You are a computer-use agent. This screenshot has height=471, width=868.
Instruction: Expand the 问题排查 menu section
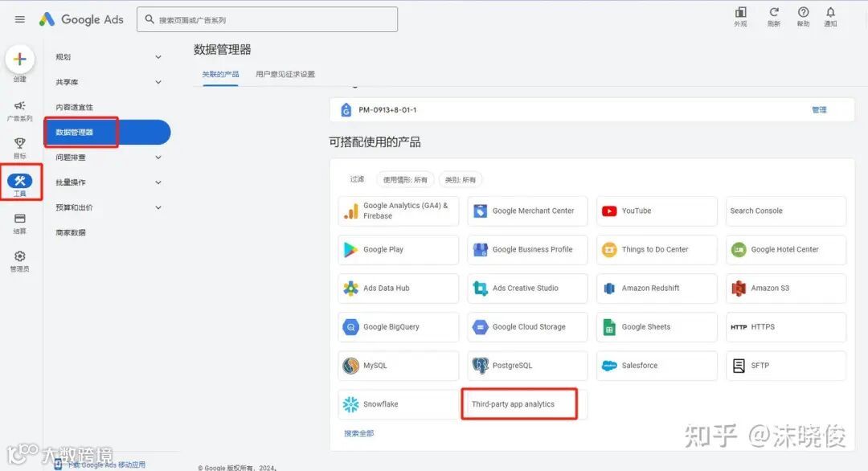108,158
